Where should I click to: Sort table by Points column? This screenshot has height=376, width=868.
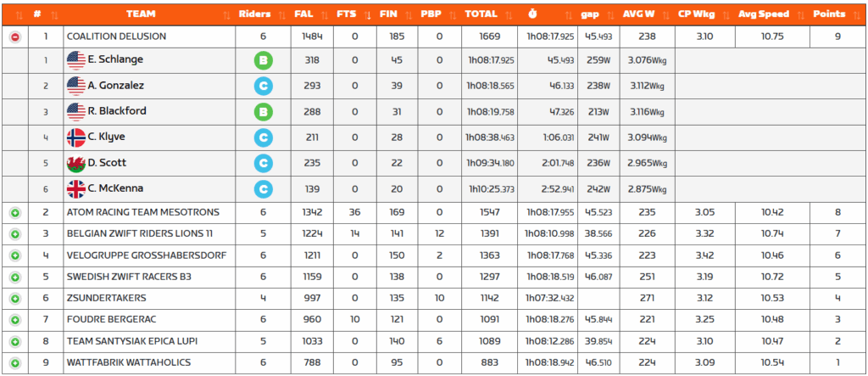[x=828, y=14]
